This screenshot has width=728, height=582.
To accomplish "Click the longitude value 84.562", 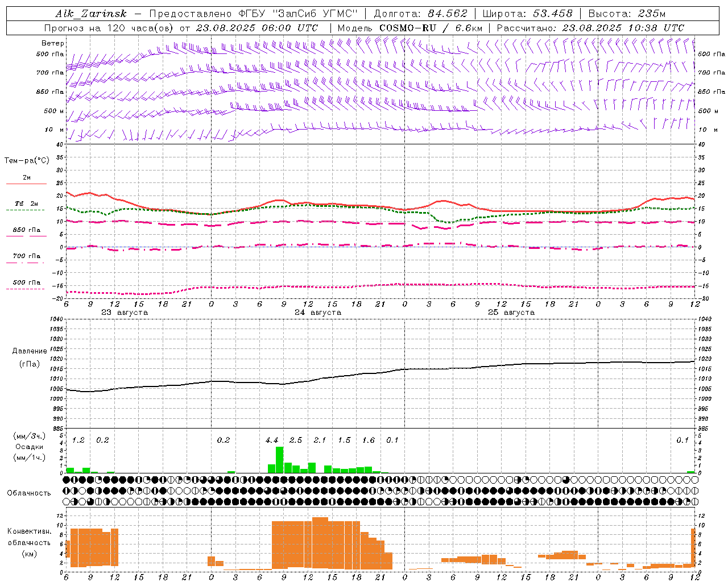I will (x=448, y=14).
